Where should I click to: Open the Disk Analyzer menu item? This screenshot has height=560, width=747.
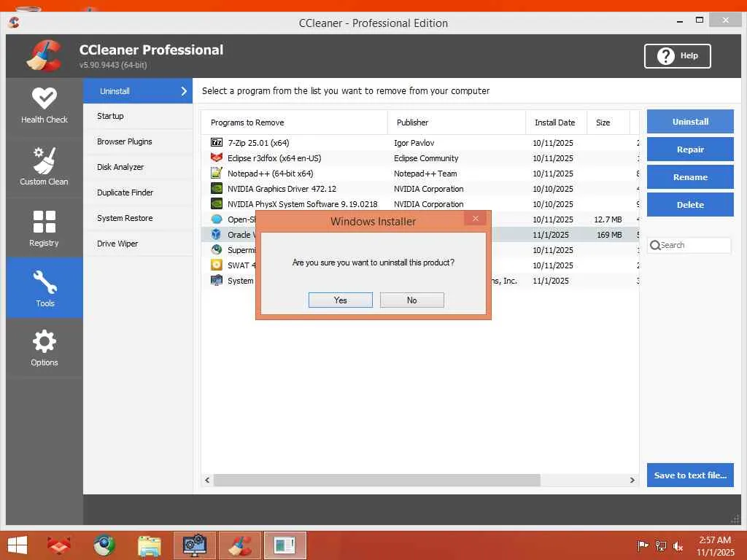click(138, 167)
